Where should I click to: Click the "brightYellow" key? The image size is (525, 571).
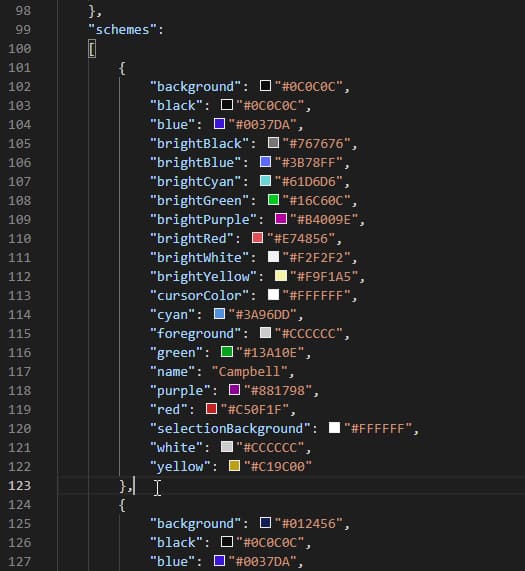coord(204,276)
